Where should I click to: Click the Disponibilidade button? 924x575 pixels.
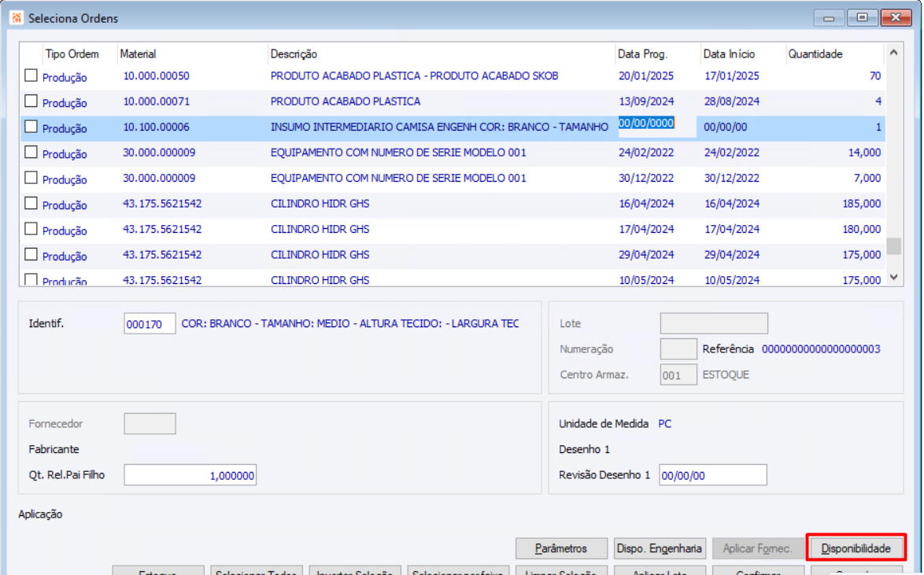(856, 548)
